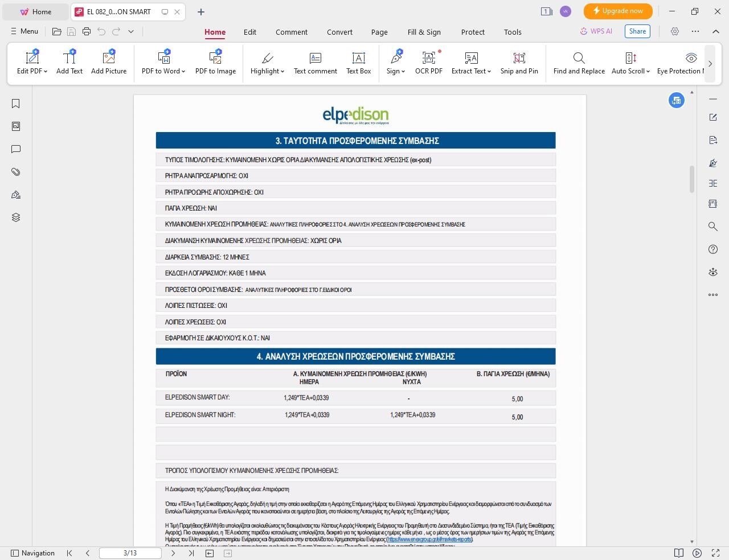
Task: Open settings gear in title area
Action: [675, 31]
